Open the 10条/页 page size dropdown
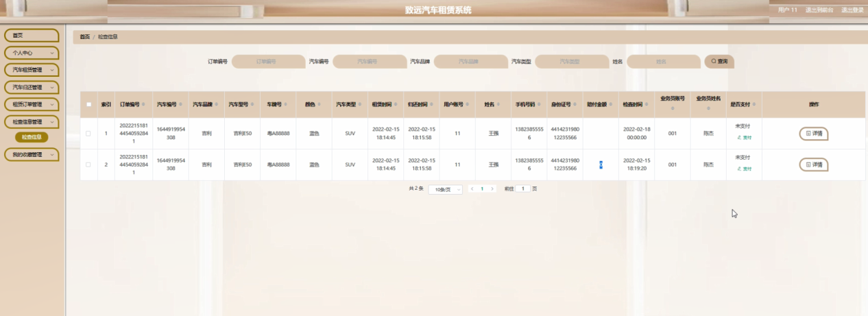The height and width of the screenshot is (316, 868). (445, 189)
